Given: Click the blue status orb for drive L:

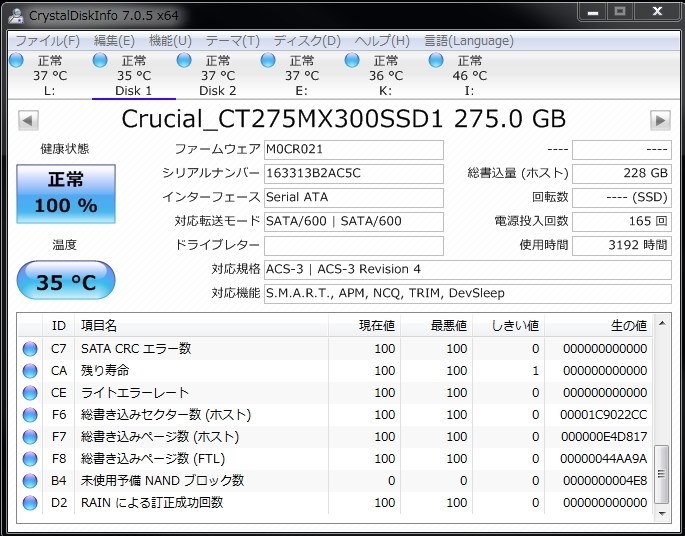Looking at the screenshot, I should point(16,60).
